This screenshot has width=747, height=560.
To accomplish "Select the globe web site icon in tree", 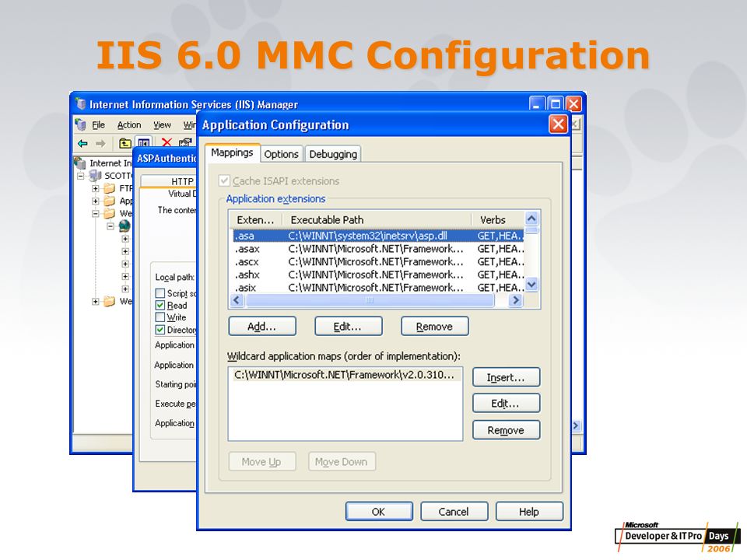I will (124, 226).
